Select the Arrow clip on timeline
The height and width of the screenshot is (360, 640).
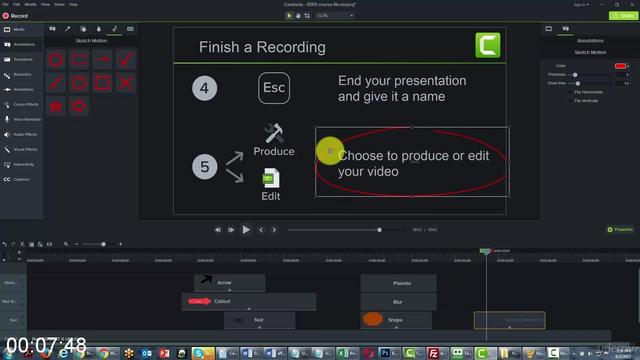[229, 282]
